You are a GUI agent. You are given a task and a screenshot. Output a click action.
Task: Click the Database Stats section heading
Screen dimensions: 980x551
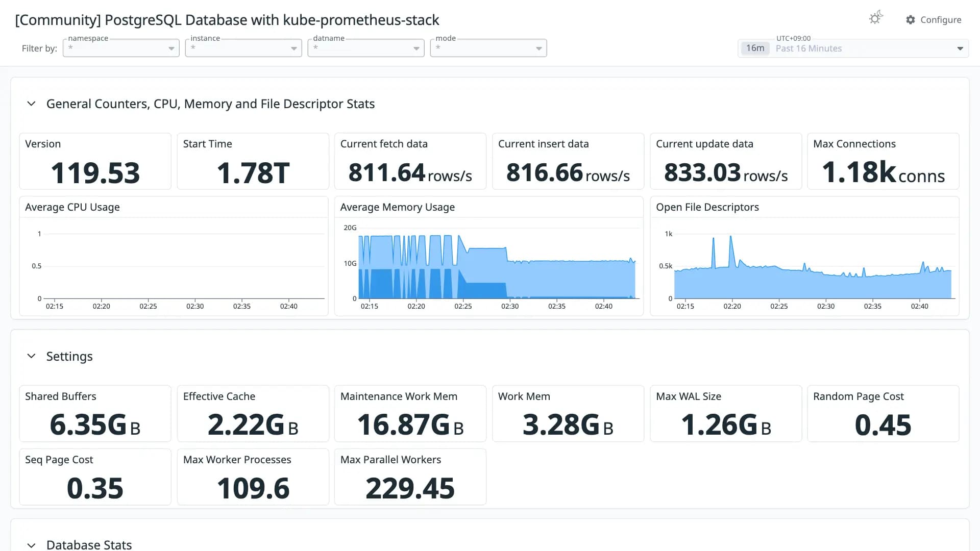(89, 544)
